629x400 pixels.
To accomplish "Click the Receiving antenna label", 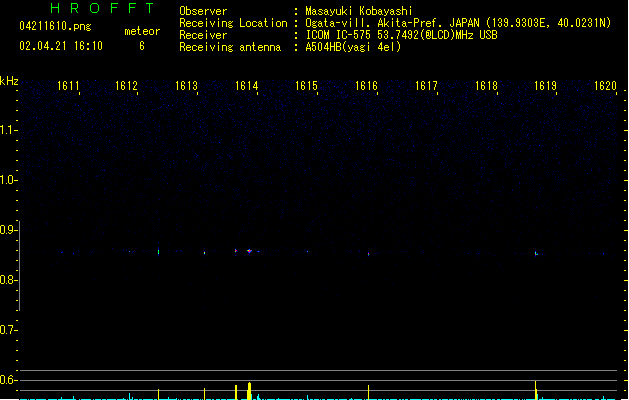I will pos(230,47).
